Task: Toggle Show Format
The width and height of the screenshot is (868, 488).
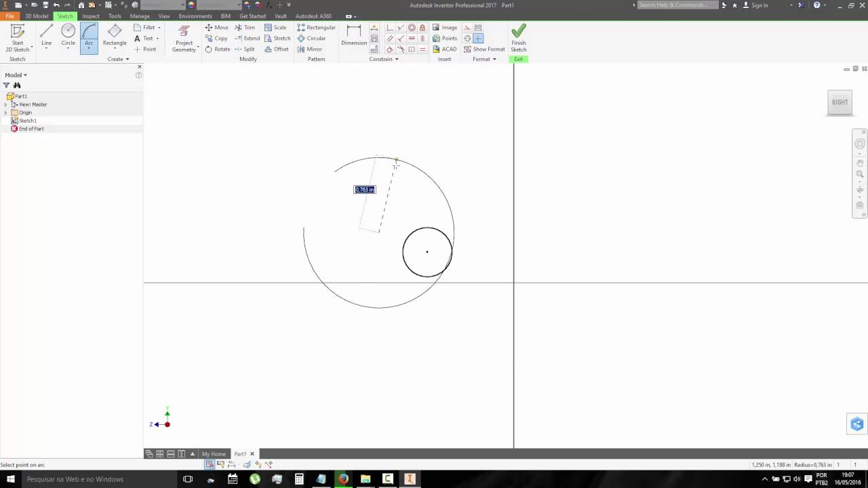Action: click(484, 49)
